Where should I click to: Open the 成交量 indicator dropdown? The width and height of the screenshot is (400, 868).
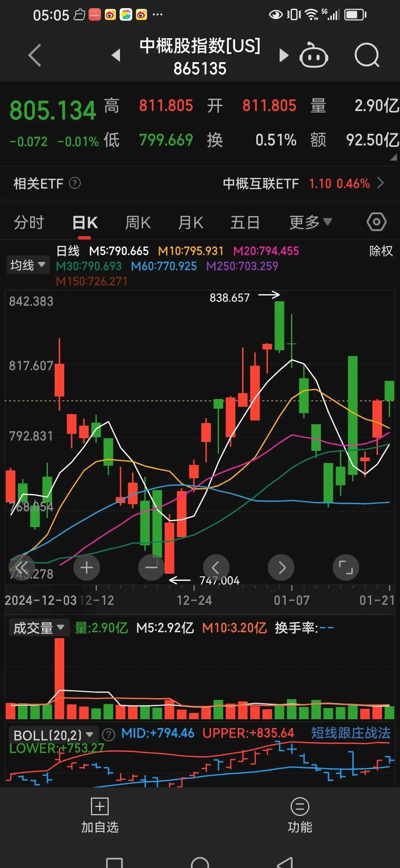point(39,628)
